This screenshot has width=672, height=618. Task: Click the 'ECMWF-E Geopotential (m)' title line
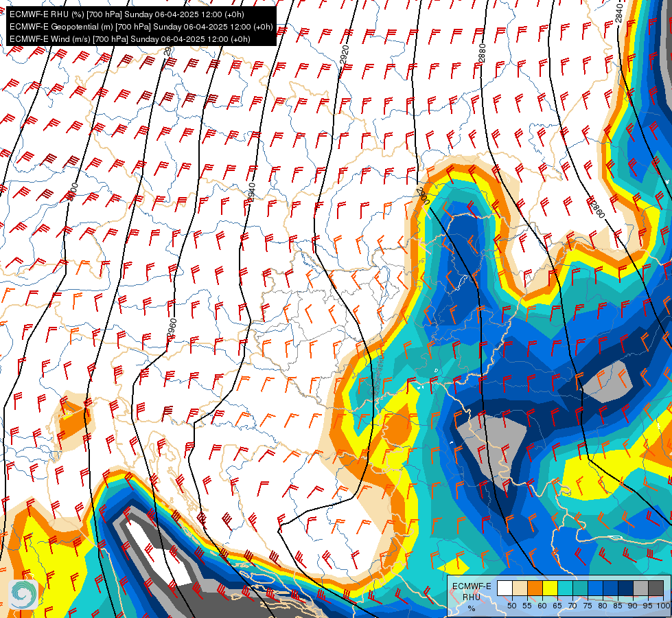[x=141, y=27]
